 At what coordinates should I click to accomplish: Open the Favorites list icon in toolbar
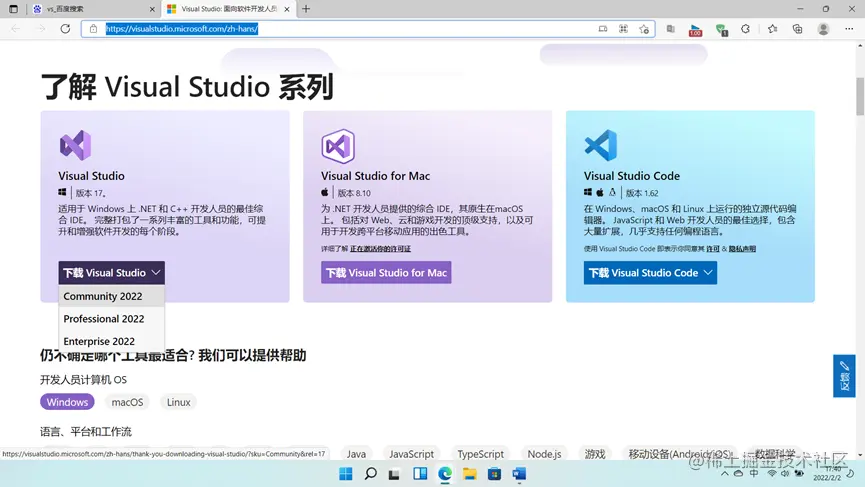pos(772,29)
